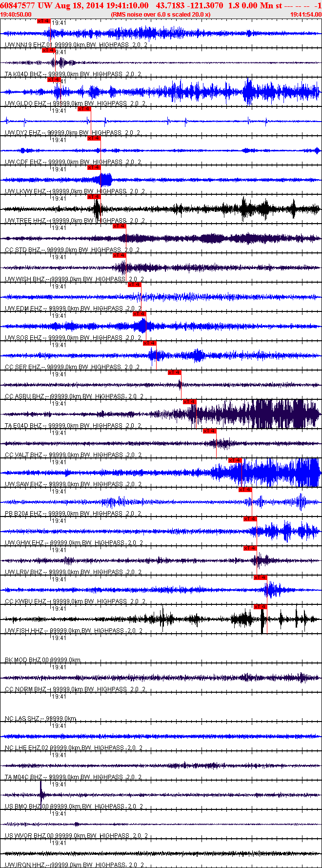Click the end time 19:41:54.00 label
The image size is (322, 868).
[x=306, y=15]
